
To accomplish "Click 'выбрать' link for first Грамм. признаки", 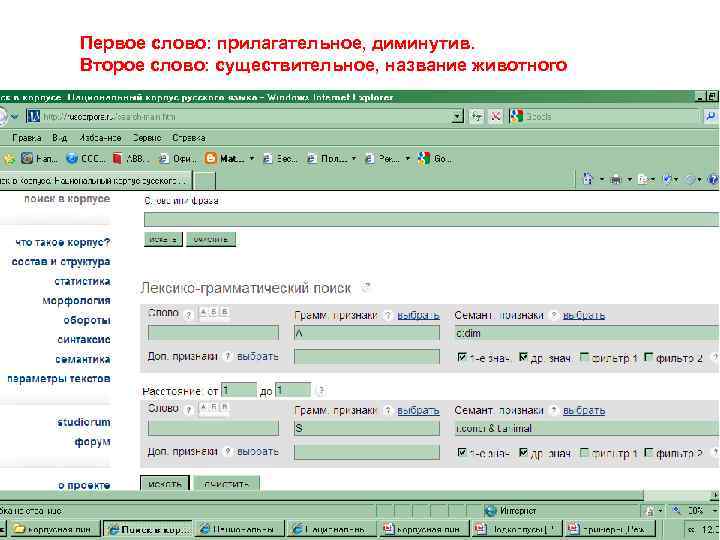I will pyautogui.click(x=418, y=315).
